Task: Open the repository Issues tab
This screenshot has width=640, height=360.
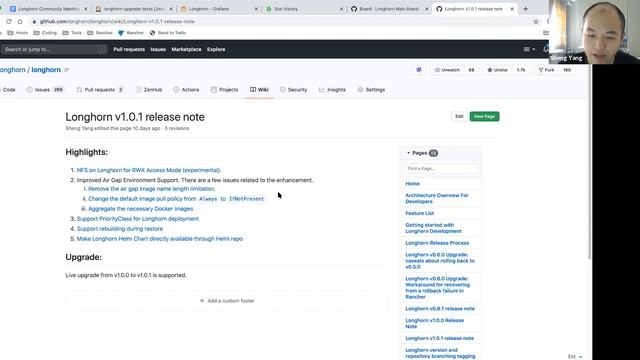Action: click(x=45, y=89)
